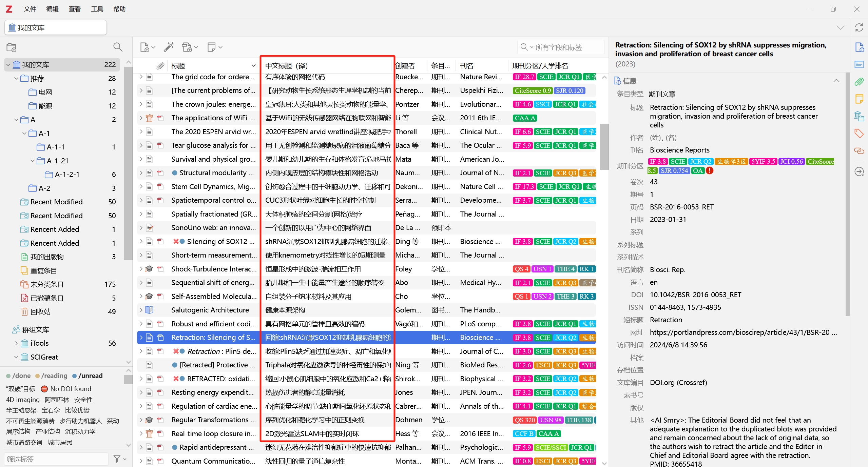Click the magic wand Add by Identifier icon
The width and height of the screenshot is (868, 467).
[169, 47]
